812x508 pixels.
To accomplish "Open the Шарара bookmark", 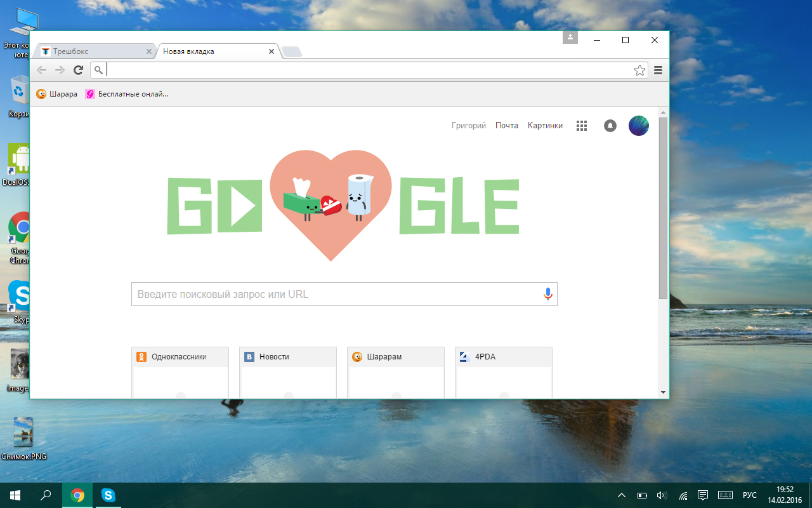I will (56, 94).
